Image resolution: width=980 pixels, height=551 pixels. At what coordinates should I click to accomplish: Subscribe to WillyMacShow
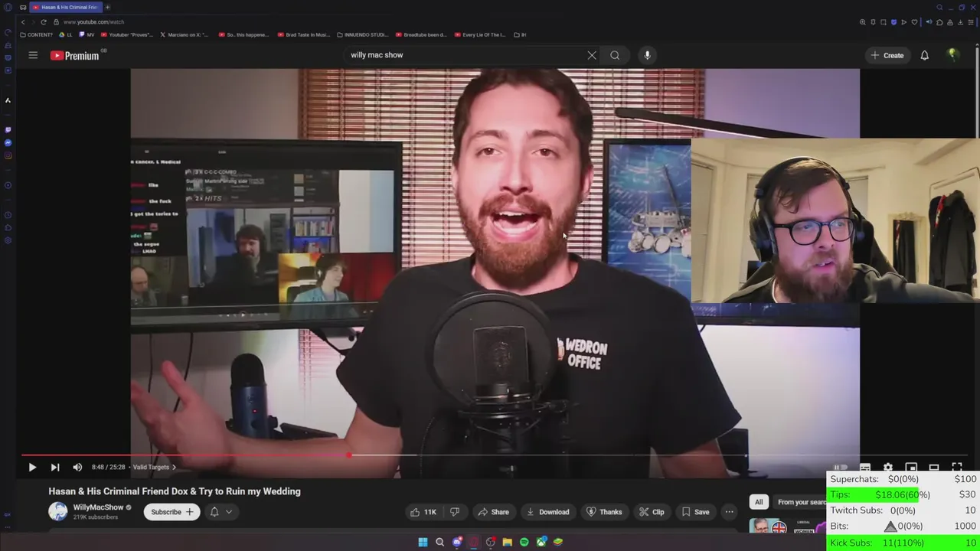172,512
